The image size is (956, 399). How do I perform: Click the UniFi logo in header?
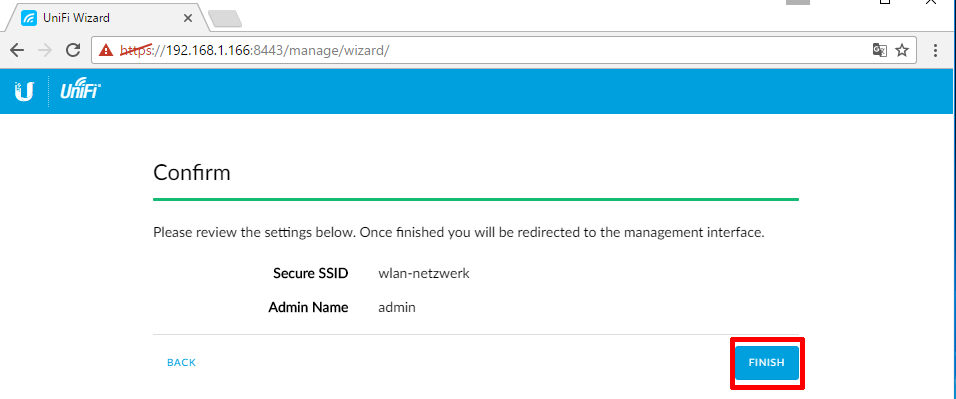(80, 91)
